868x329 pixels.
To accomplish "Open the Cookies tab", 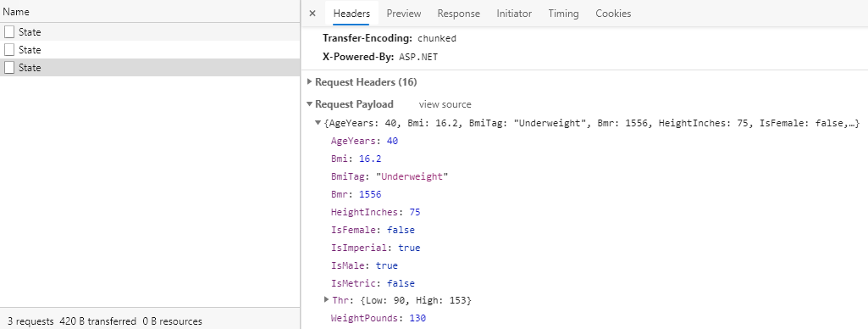I will pos(613,14).
